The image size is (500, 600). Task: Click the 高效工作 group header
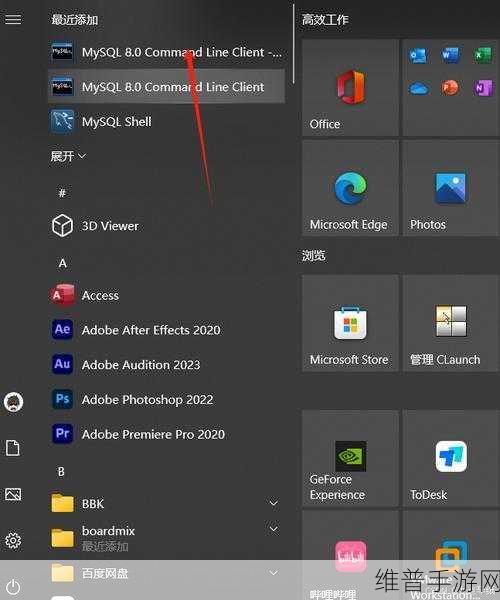pos(325,20)
